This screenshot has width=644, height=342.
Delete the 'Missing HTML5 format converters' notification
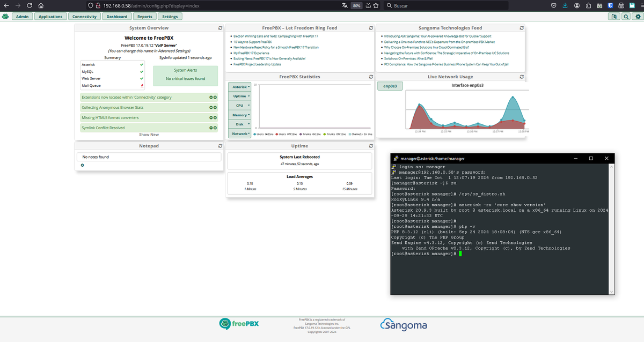[x=215, y=117]
